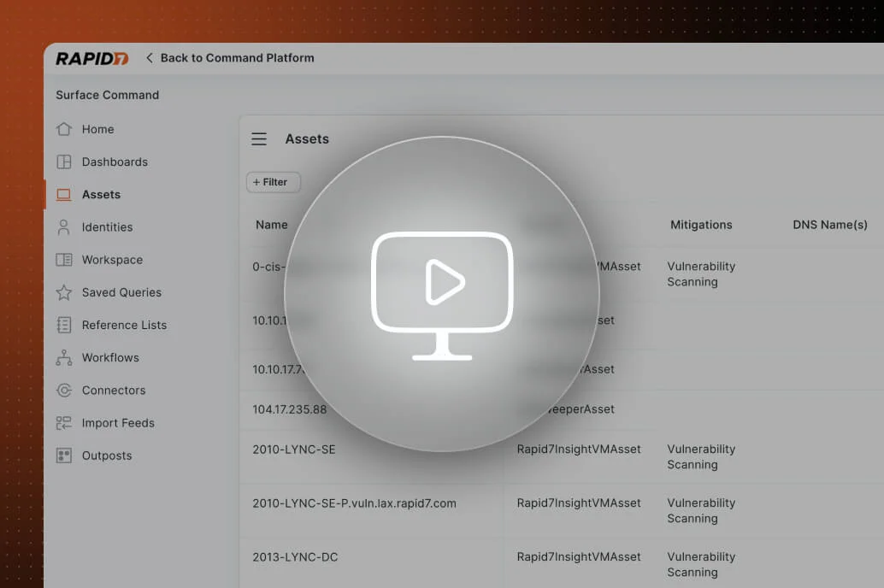Viewport: 884px width, 588px height.
Task: Click the Back to Command Platform chevron
Action: point(150,58)
